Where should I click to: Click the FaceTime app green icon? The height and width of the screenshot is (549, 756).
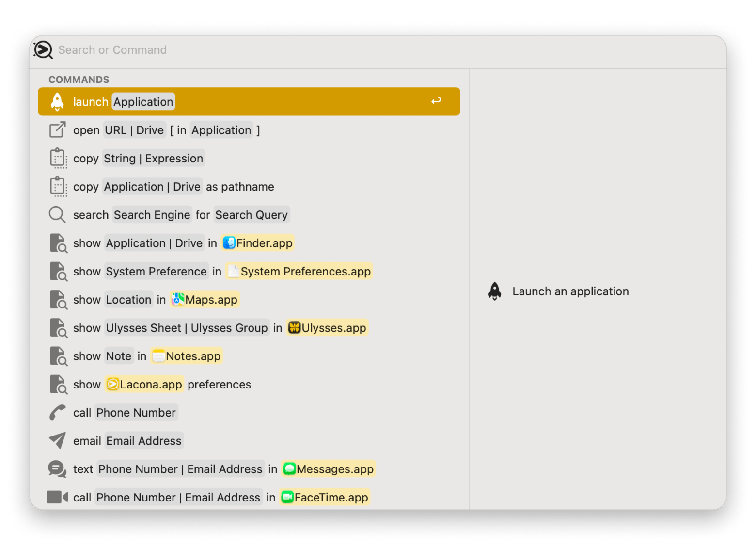click(288, 497)
